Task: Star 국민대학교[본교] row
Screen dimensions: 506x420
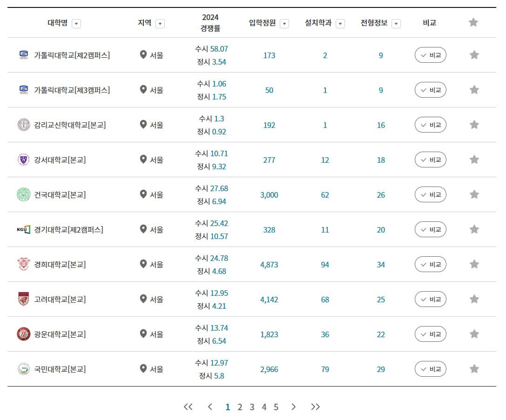Action: [474, 369]
